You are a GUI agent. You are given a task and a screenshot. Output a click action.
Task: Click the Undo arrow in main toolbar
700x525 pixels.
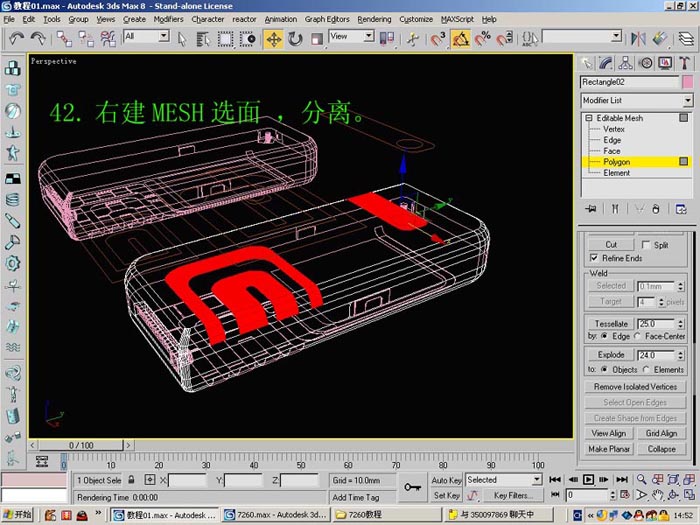(x=17, y=39)
